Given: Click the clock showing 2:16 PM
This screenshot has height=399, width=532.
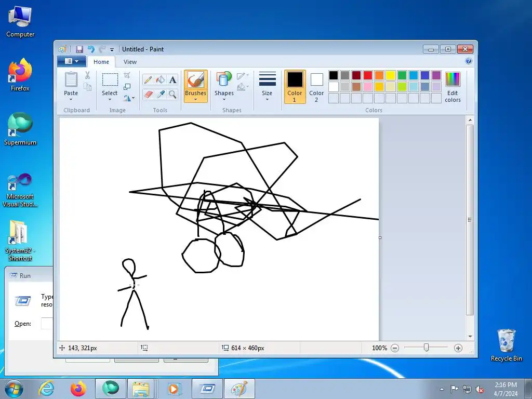Looking at the screenshot, I should point(506,385).
